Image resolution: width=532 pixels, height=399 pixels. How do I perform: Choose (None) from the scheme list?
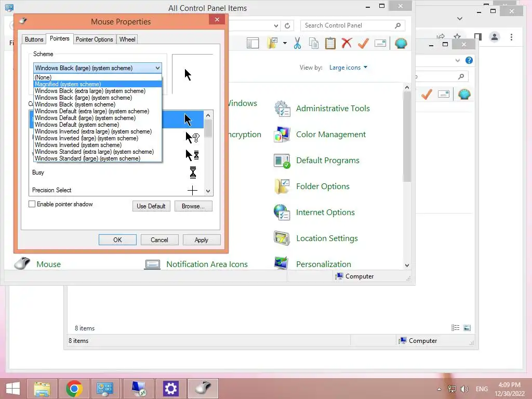[x=98, y=77]
